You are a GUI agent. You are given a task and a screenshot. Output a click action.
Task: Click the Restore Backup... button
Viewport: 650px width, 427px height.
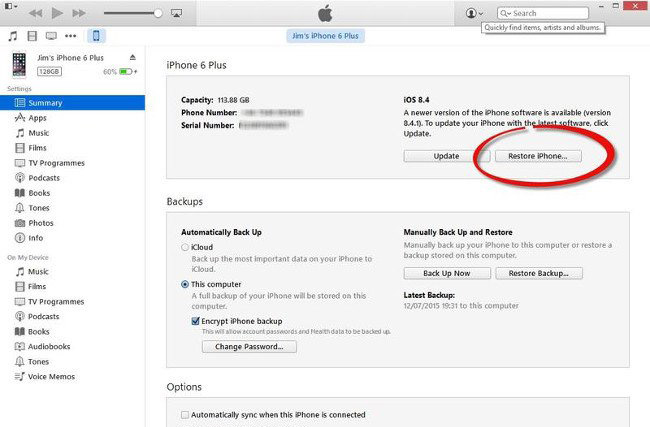point(539,274)
